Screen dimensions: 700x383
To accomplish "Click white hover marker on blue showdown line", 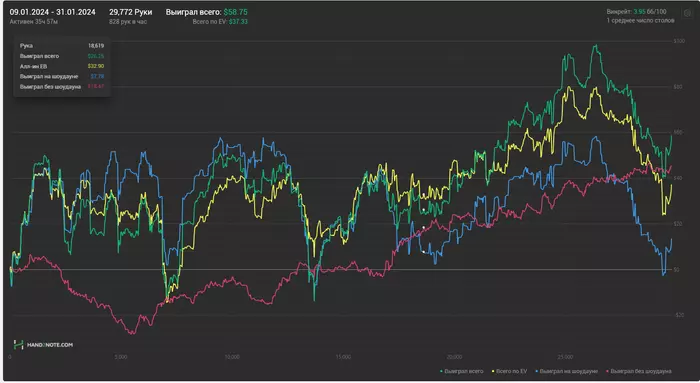I will click(424, 251).
